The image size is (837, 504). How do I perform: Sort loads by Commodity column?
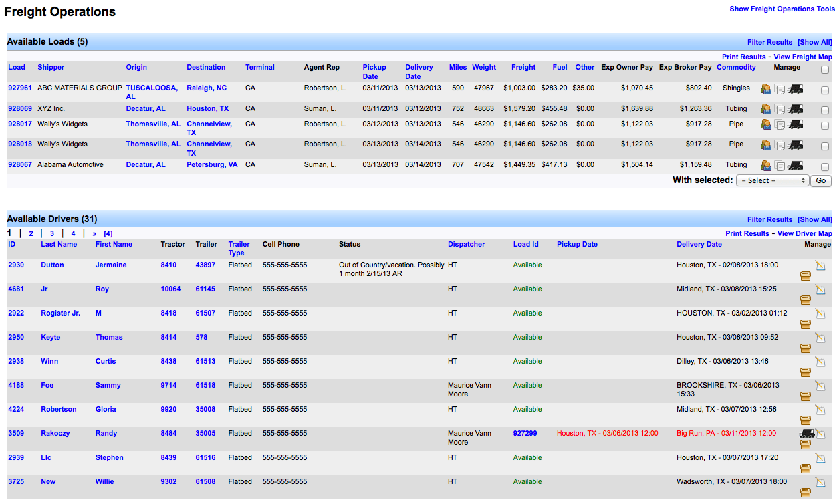pos(736,67)
